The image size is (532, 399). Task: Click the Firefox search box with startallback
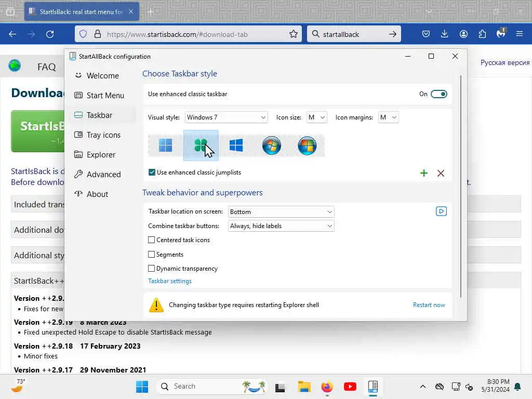pos(353,34)
